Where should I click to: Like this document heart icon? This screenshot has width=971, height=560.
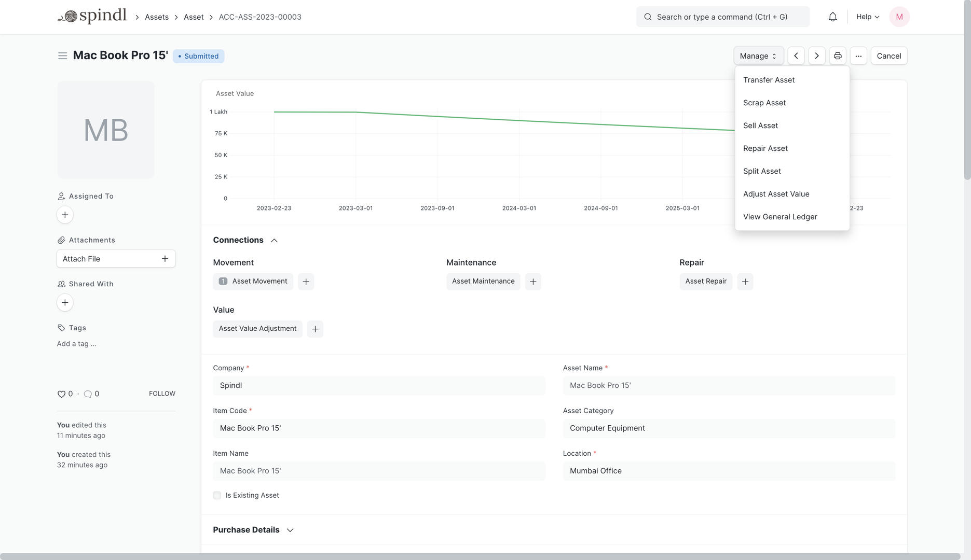tap(61, 394)
